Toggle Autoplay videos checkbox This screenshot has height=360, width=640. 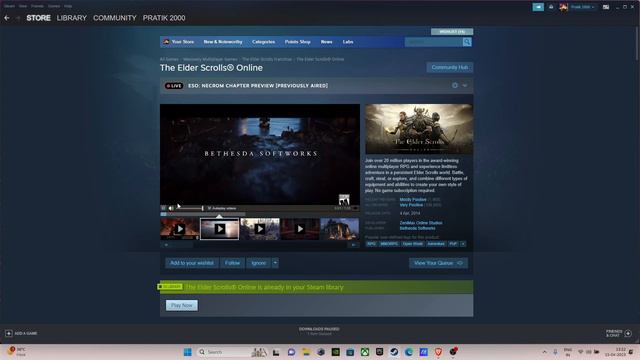click(209, 208)
